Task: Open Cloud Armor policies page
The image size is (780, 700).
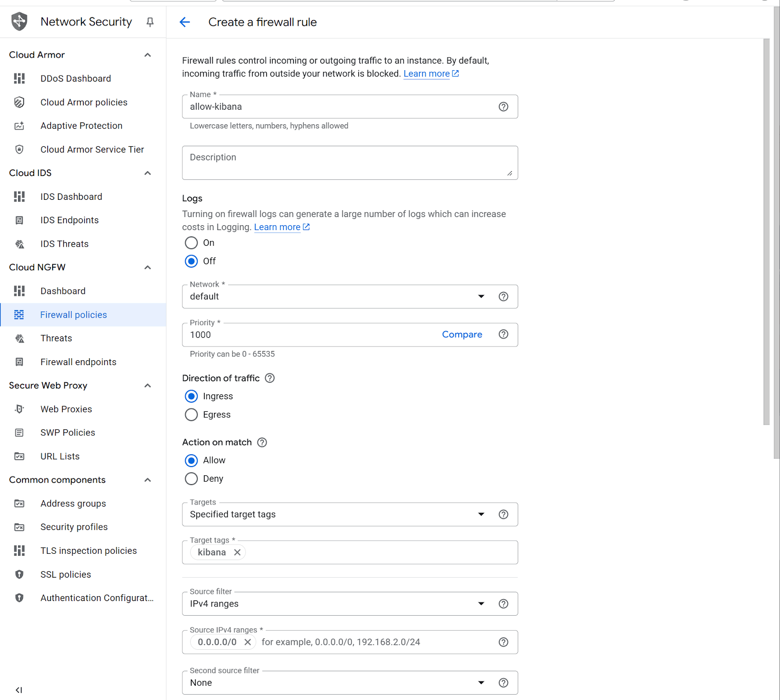Action: 84,102
